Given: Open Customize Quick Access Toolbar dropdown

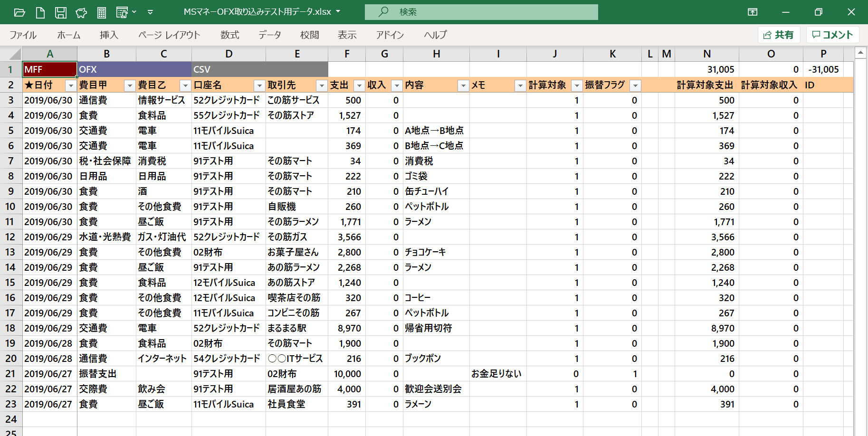Looking at the screenshot, I should pyautogui.click(x=150, y=12).
